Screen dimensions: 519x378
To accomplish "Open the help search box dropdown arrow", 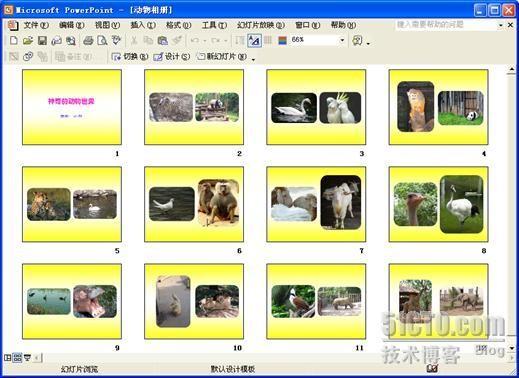I will click(501, 25).
